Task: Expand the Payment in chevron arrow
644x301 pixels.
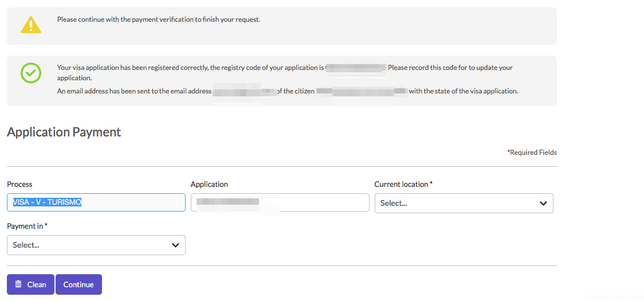Action: tap(175, 245)
